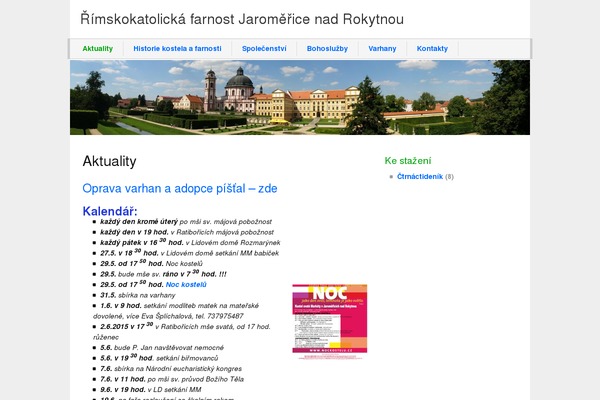Open the Čtrnáctideník download category

[420, 176]
